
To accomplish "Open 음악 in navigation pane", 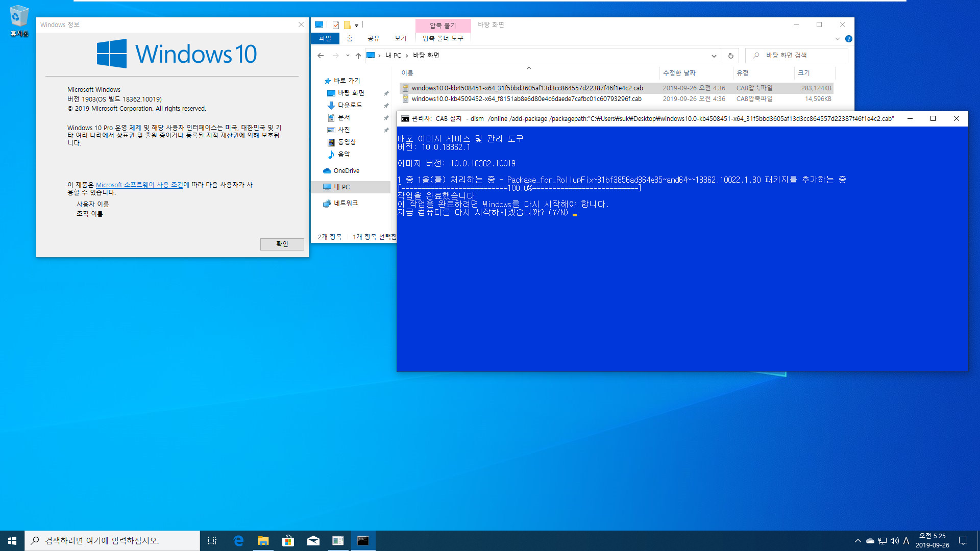I will (x=344, y=154).
